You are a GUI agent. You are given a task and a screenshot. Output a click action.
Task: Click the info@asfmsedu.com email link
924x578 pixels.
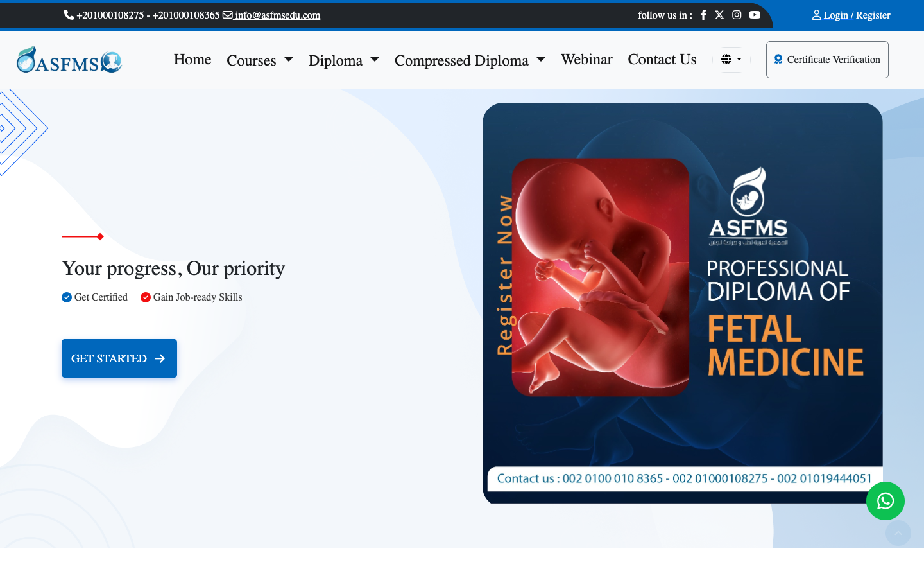pyautogui.click(x=277, y=15)
